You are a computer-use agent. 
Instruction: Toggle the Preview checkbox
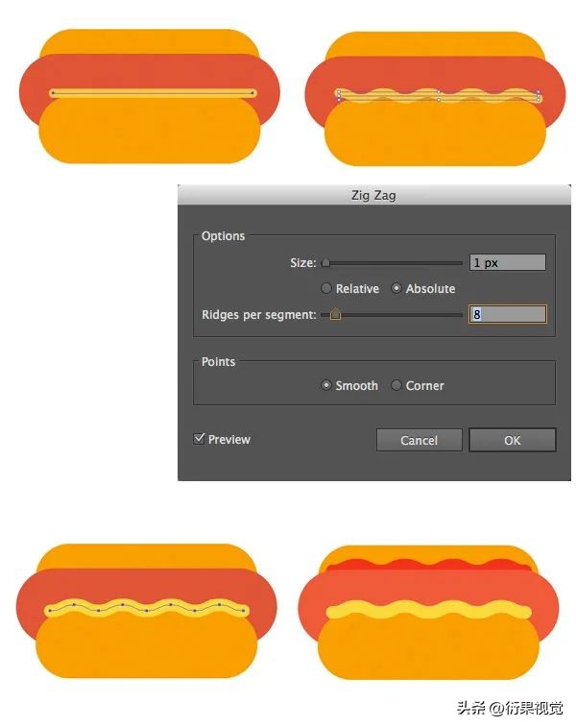[x=199, y=439]
